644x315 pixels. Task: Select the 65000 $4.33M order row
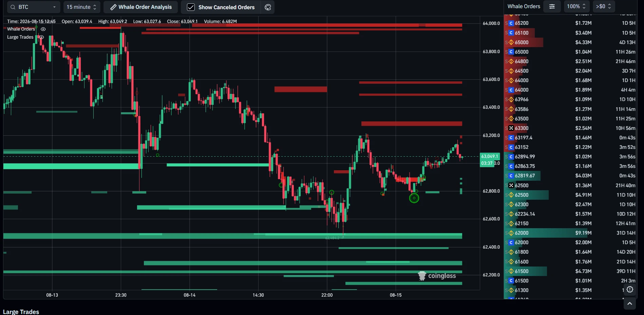point(570,42)
